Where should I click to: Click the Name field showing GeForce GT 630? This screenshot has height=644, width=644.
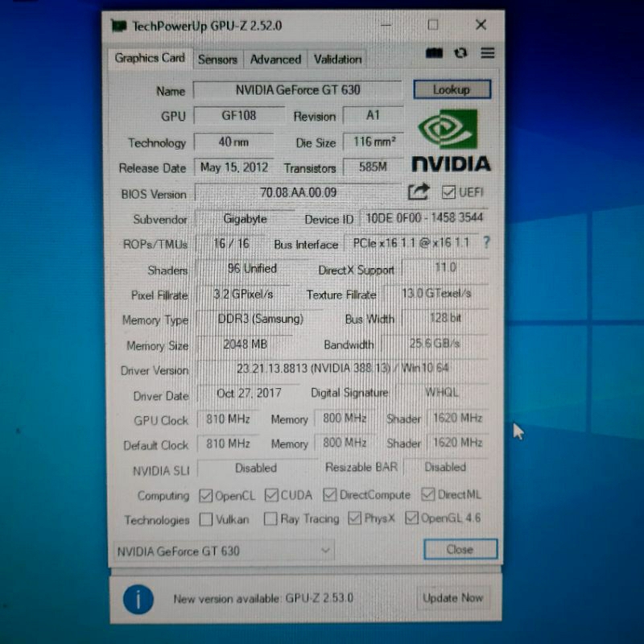click(x=297, y=90)
